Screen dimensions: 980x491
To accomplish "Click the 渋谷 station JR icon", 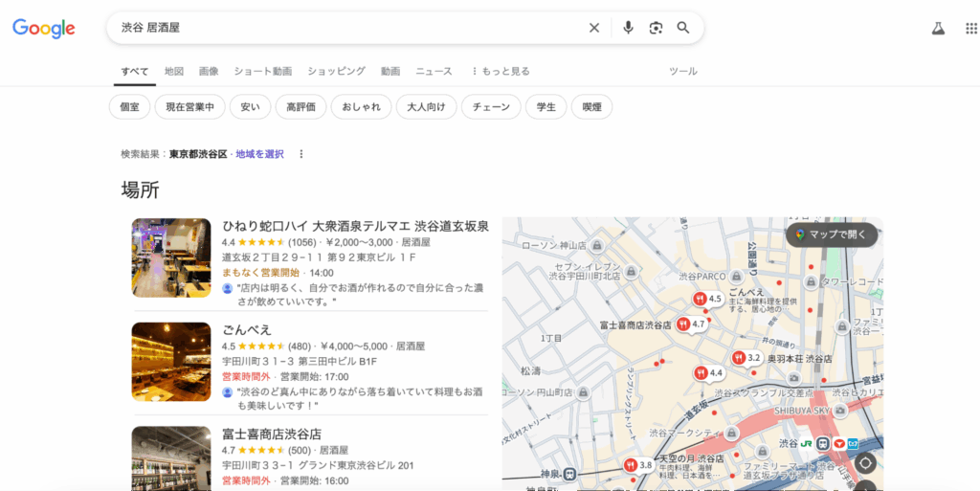I will click(x=807, y=443).
